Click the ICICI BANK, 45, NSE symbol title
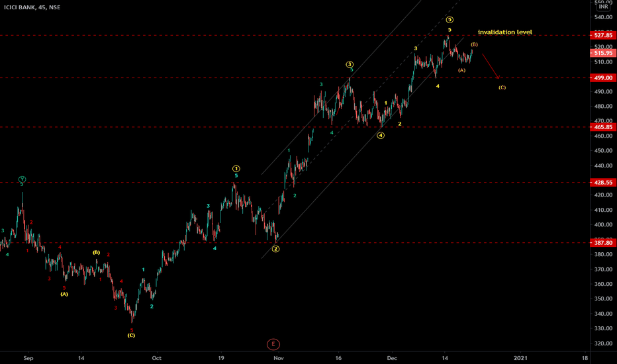Image resolution: width=617 pixels, height=364 pixels. (x=32, y=7)
